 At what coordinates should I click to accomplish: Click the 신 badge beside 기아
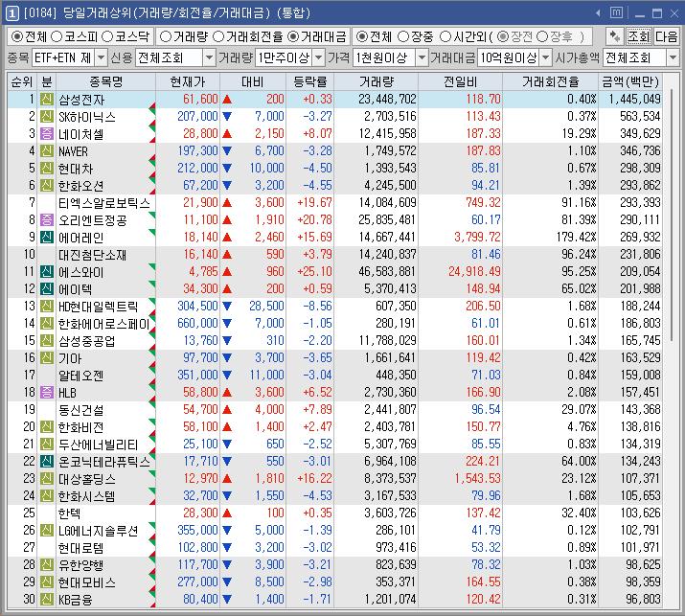[47, 357]
